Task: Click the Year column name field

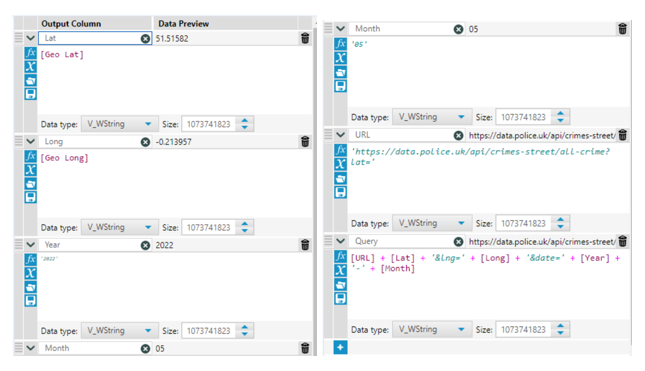Action: [x=90, y=245]
